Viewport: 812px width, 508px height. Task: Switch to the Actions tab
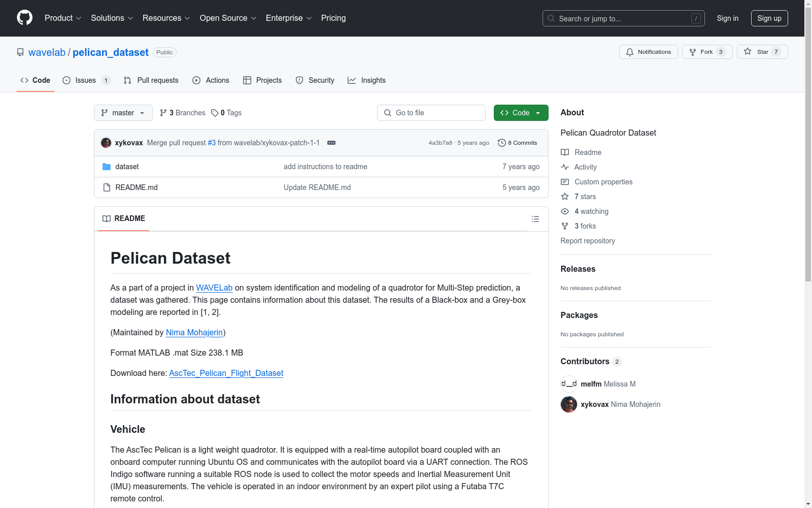[211, 80]
